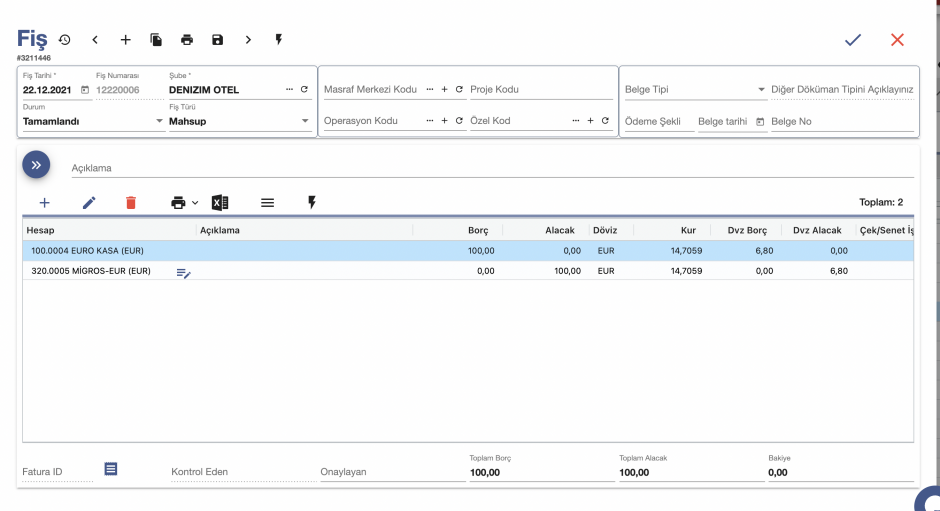Copy the voucher using duplicate icon
The width and height of the screenshot is (940, 511).
click(x=156, y=40)
